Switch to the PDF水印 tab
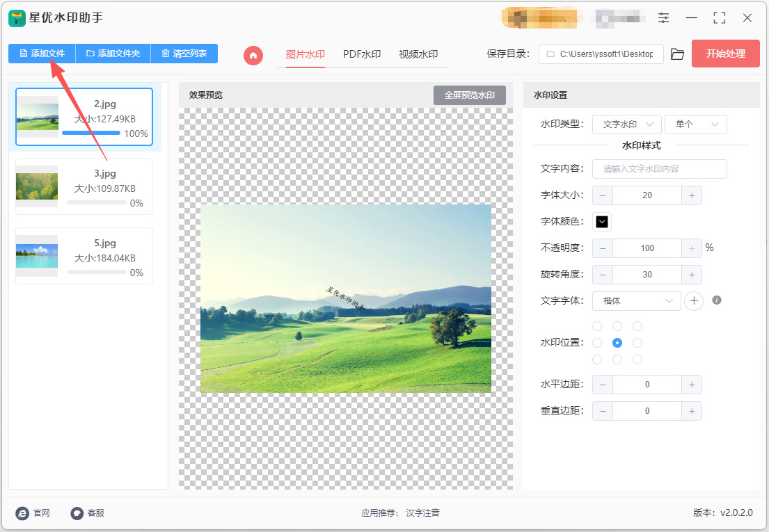Viewport: 769px width, 532px height. [x=362, y=54]
